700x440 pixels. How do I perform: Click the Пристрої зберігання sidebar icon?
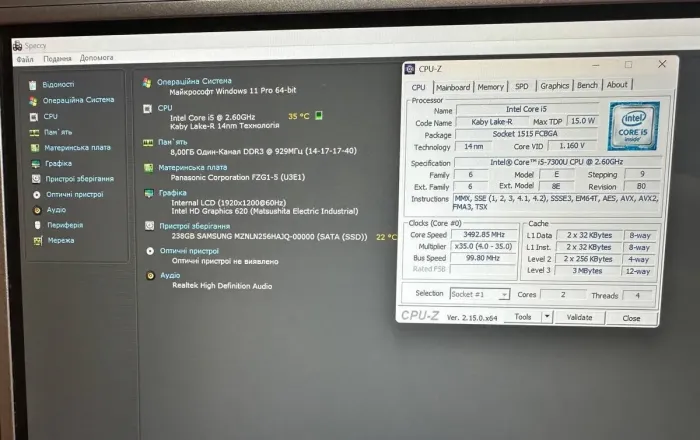(35, 179)
